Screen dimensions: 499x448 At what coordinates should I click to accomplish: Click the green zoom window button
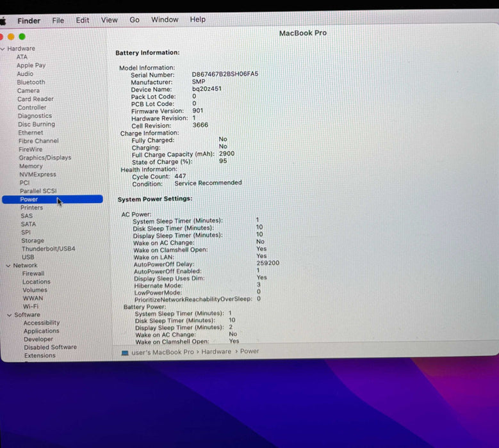click(x=22, y=36)
